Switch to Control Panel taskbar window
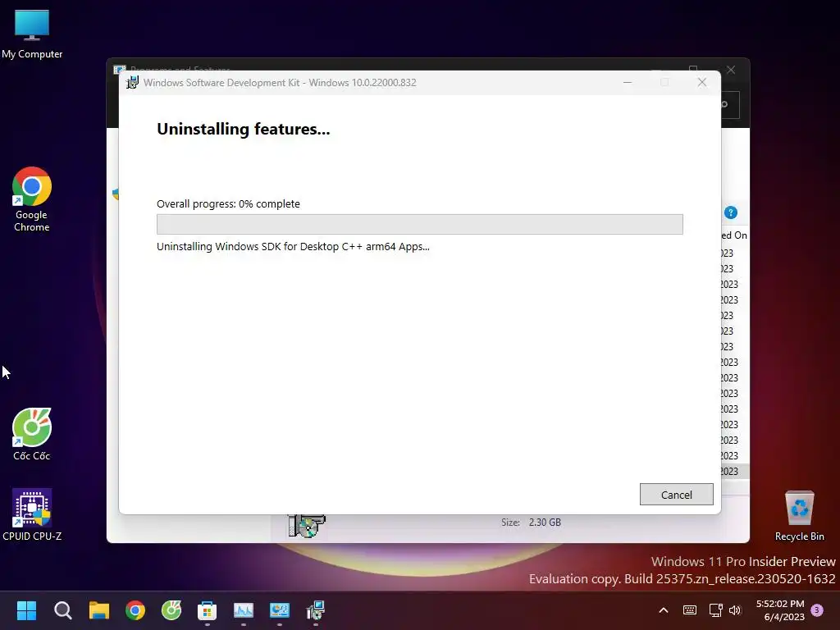The width and height of the screenshot is (840, 630). (279, 610)
